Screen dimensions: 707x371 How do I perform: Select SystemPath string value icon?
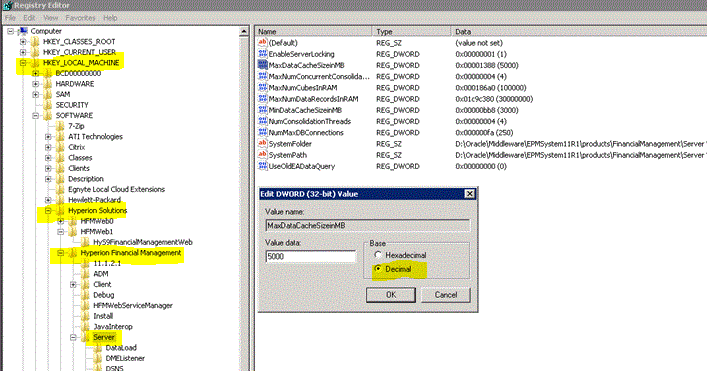point(262,155)
